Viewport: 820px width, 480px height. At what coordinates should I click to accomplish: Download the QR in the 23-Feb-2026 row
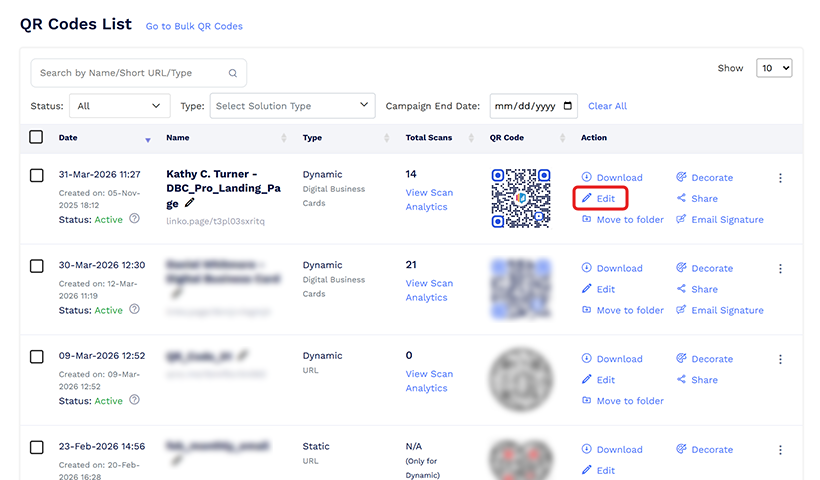(612, 450)
